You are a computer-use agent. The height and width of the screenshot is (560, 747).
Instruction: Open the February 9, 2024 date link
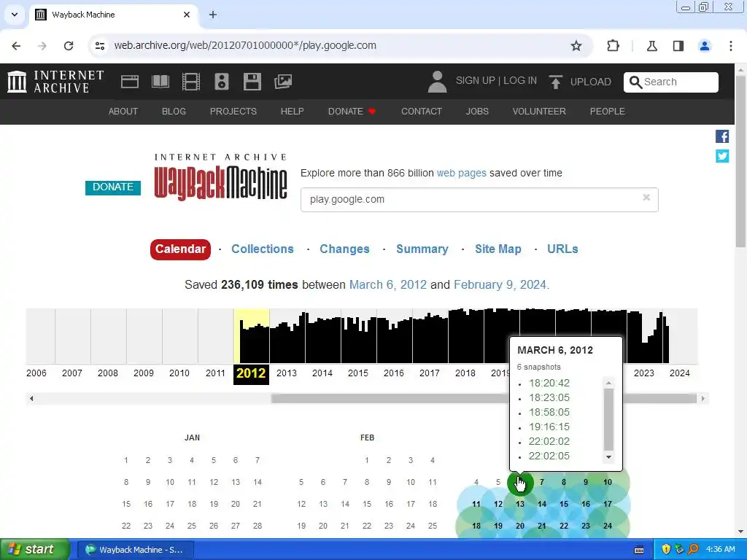click(501, 285)
